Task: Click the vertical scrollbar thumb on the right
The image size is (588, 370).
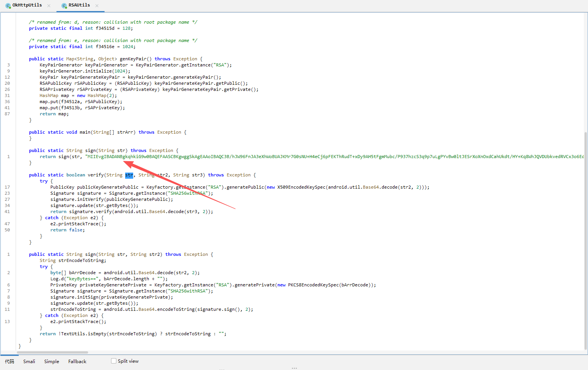Action: pyautogui.click(x=585, y=241)
